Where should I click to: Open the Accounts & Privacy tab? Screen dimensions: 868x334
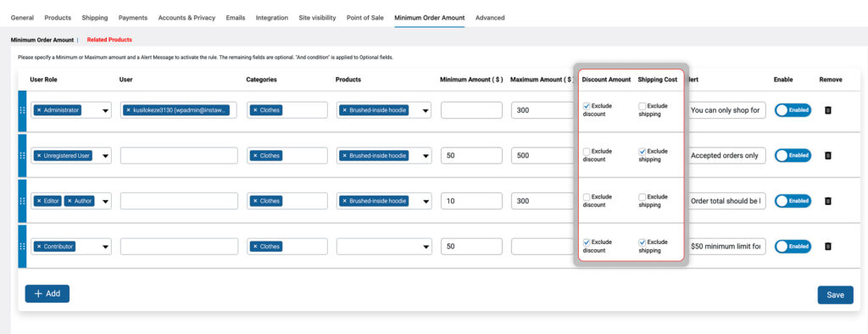186,18
